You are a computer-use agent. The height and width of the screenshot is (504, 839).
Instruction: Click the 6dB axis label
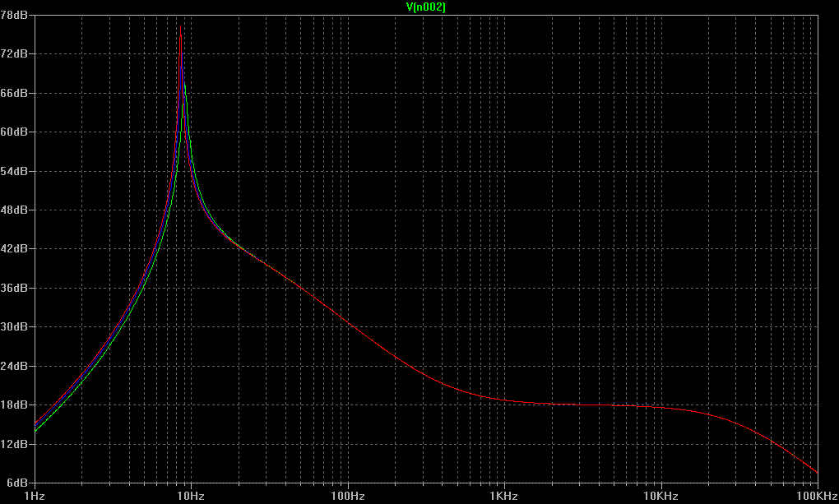tap(16, 483)
